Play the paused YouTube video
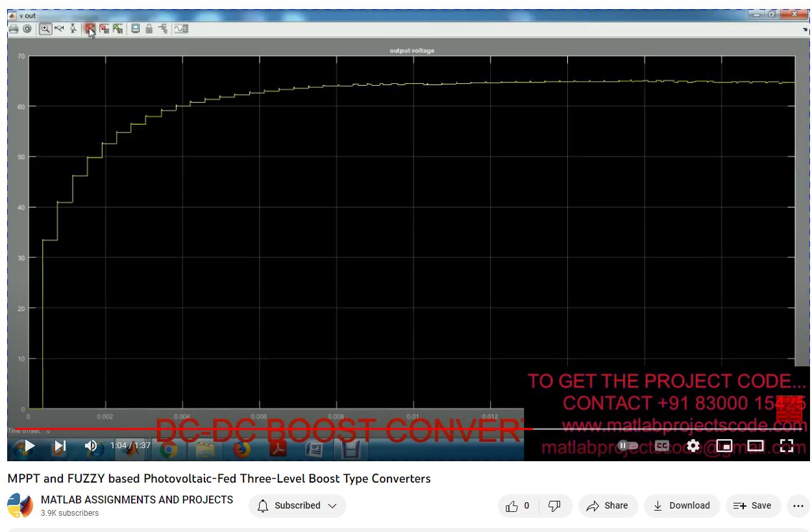 click(x=29, y=446)
